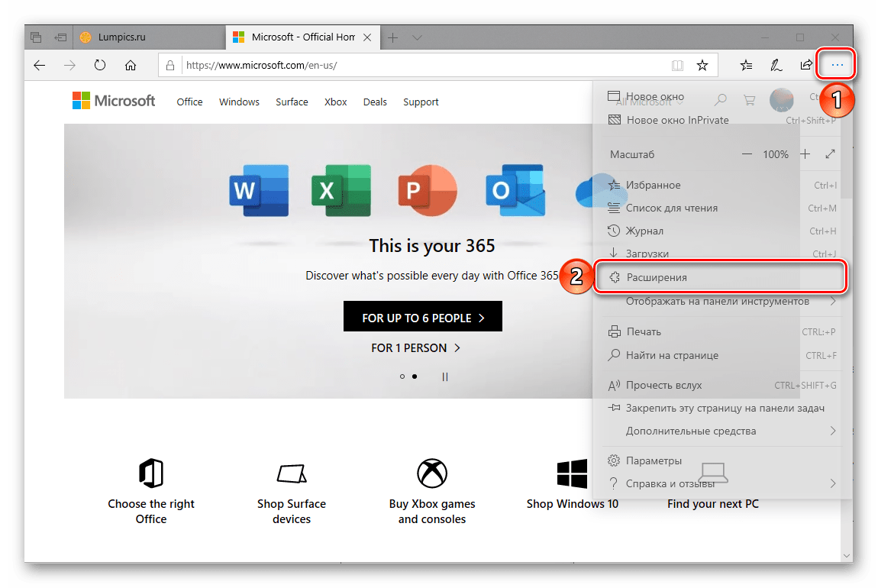Pause the carousel slideshow
878x588 pixels.
445,376
